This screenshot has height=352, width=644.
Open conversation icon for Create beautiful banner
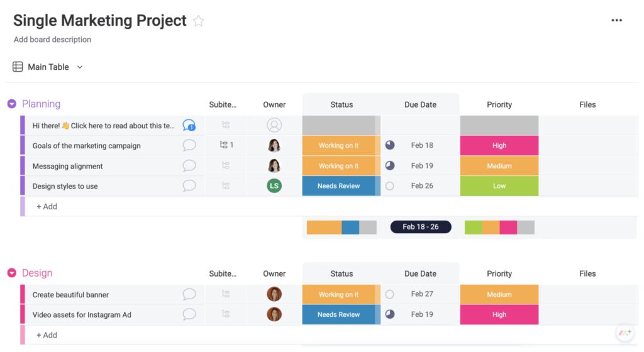pos(189,294)
